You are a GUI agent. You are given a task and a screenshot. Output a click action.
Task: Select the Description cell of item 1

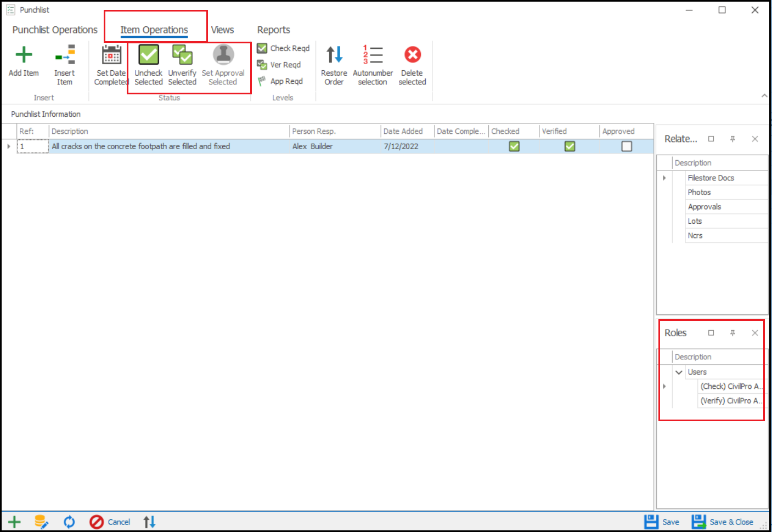(165, 146)
